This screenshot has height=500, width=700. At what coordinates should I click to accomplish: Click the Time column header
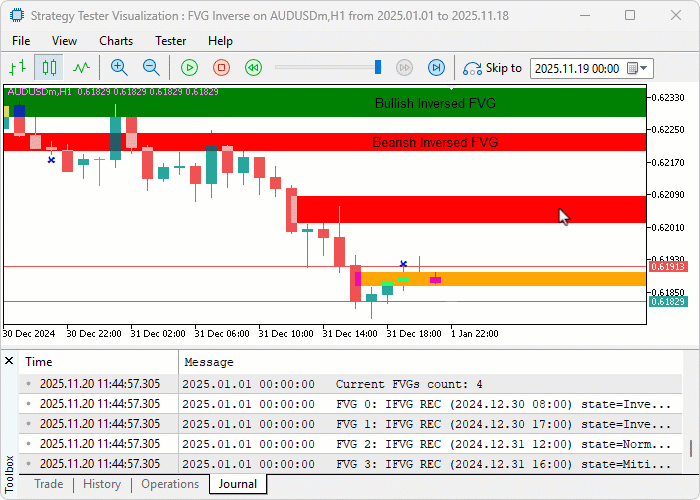[x=98, y=362]
